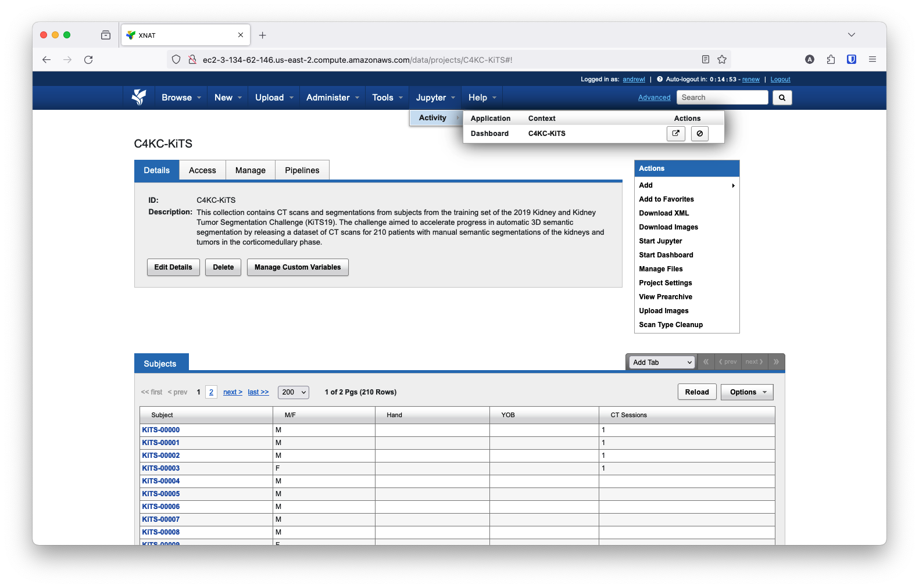This screenshot has width=919, height=588.
Task: Reload the browser page
Action: click(88, 60)
